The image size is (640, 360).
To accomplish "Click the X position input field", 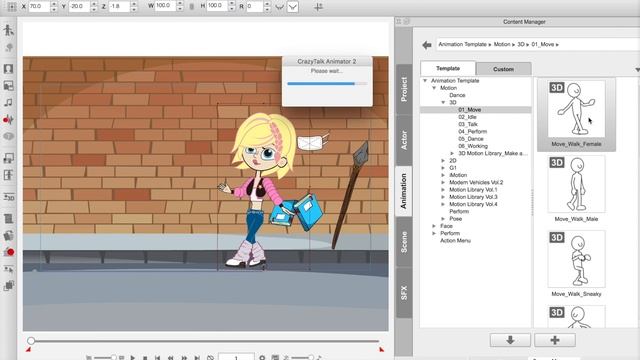I will pyautogui.click(x=39, y=6).
